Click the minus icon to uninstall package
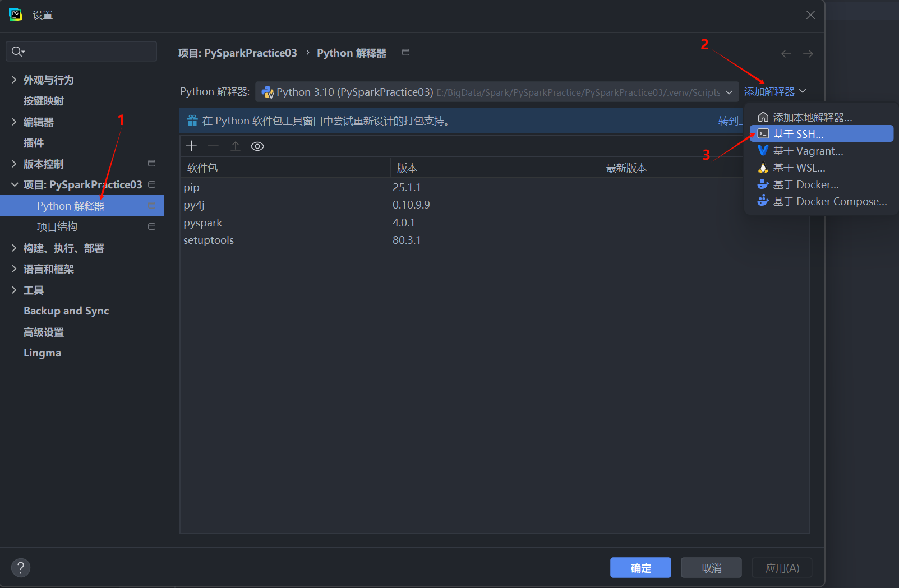Image resolution: width=899 pixels, height=588 pixels. click(213, 146)
